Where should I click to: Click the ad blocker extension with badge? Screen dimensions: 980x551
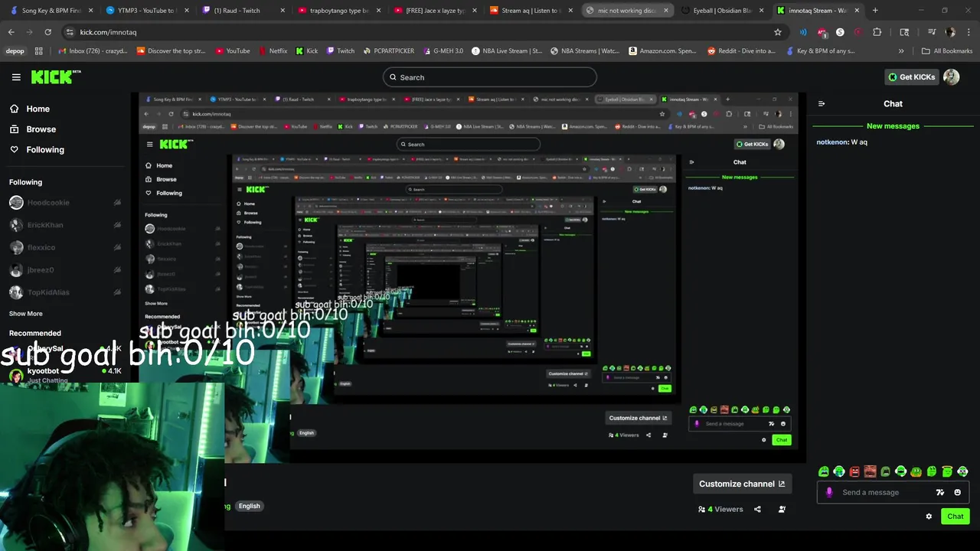[x=822, y=32]
